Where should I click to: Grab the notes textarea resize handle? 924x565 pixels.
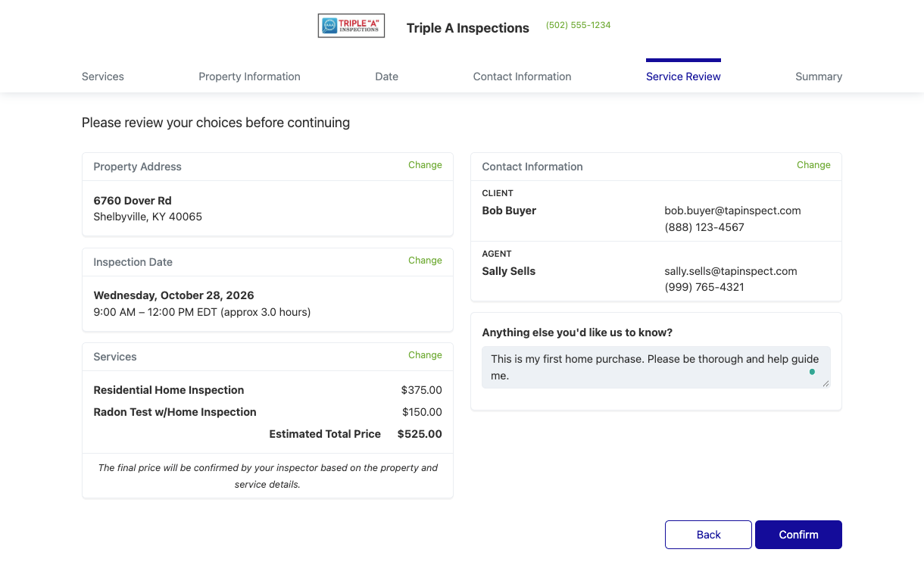826,383
